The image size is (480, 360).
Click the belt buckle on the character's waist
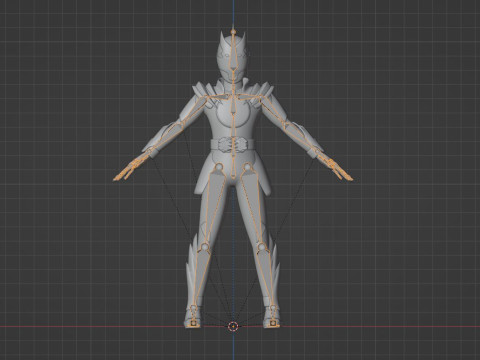(233, 146)
